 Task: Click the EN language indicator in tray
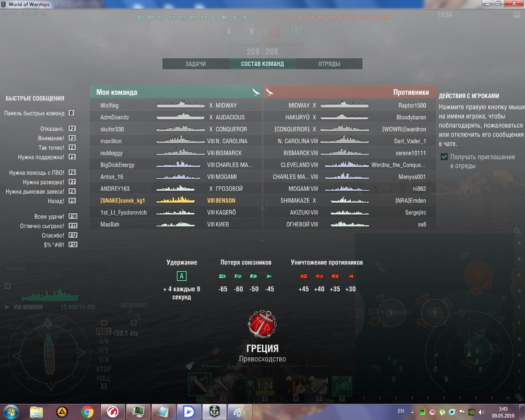coord(401,411)
